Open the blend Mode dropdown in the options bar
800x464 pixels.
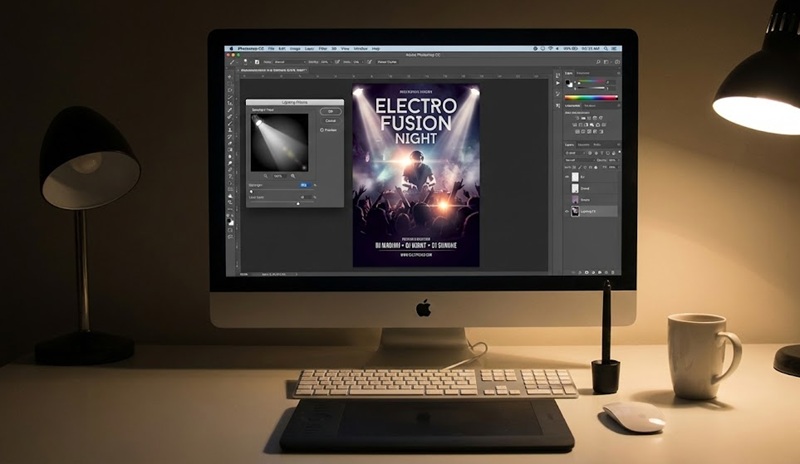290,62
